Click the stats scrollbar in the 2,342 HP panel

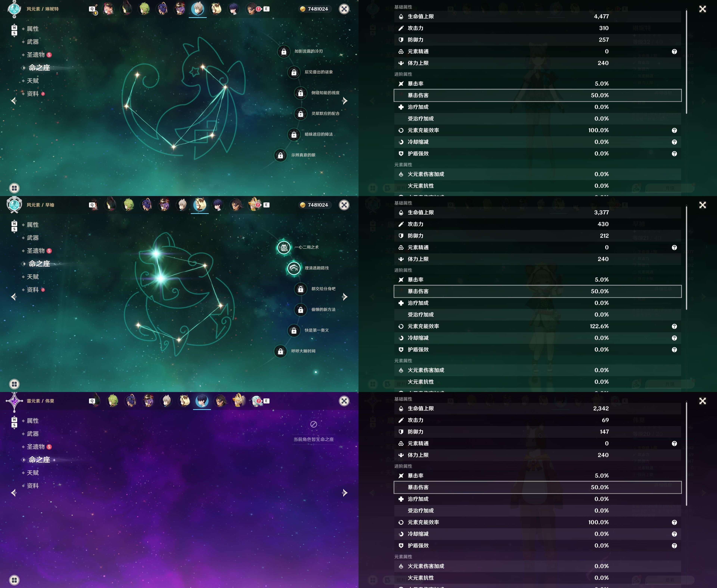coord(687,454)
